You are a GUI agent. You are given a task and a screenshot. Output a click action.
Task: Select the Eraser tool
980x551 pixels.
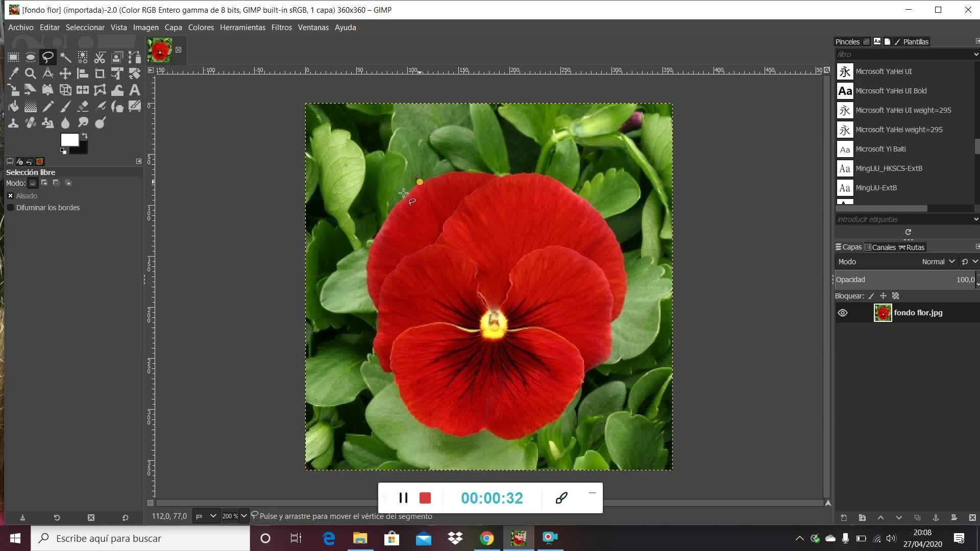(83, 106)
